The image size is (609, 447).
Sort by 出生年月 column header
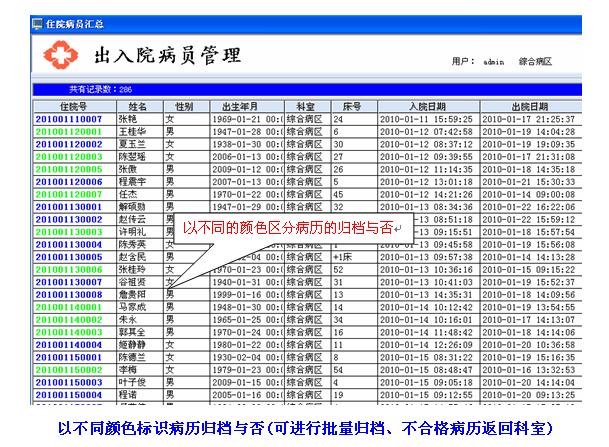(x=244, y=105)
